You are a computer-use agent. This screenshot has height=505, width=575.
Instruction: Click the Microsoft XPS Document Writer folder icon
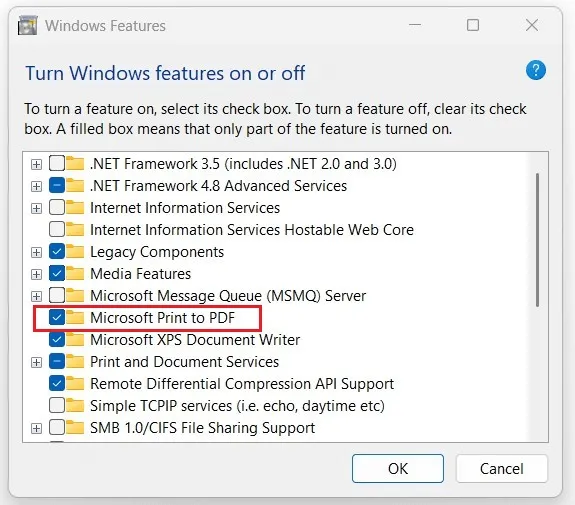coord(75,340)
